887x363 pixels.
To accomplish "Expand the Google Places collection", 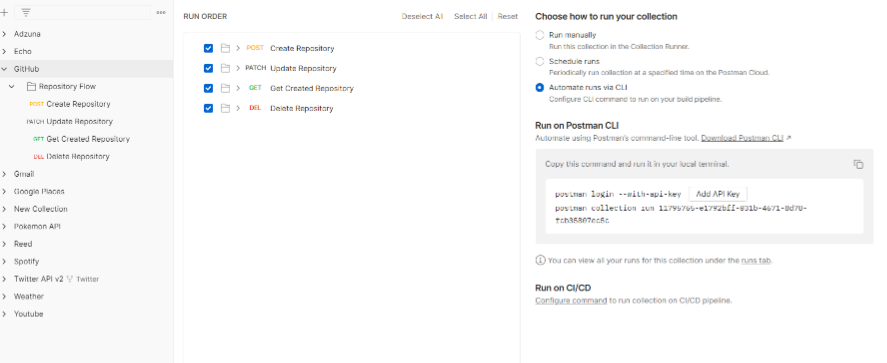I will [x=5, y=192].
